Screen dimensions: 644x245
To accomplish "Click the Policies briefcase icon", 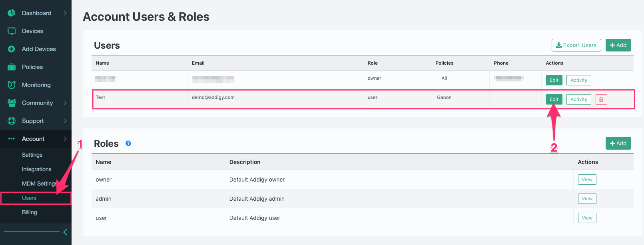I will (12, 67).
